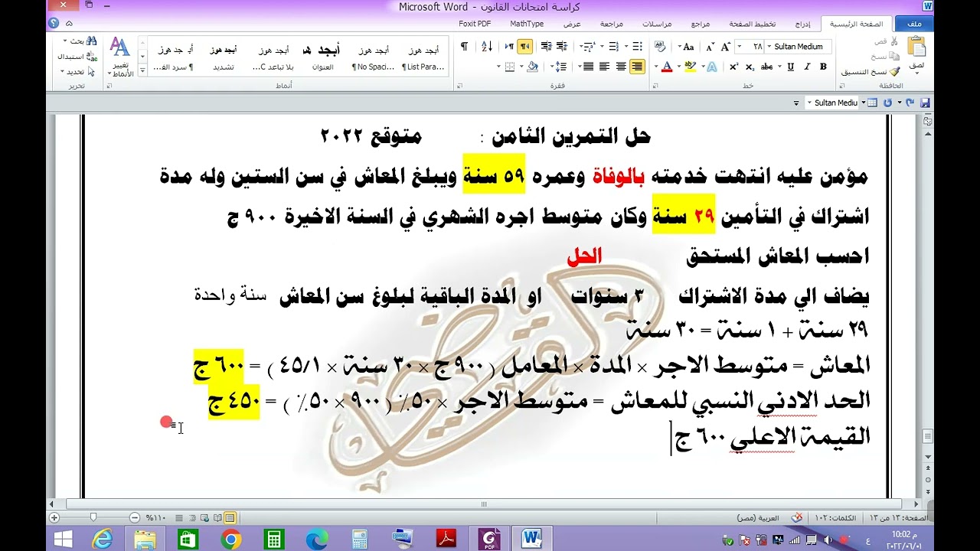Switch to the Page Layout (تخطيط الصفحة) tab

pyautogui.click(x=752, y=24)
